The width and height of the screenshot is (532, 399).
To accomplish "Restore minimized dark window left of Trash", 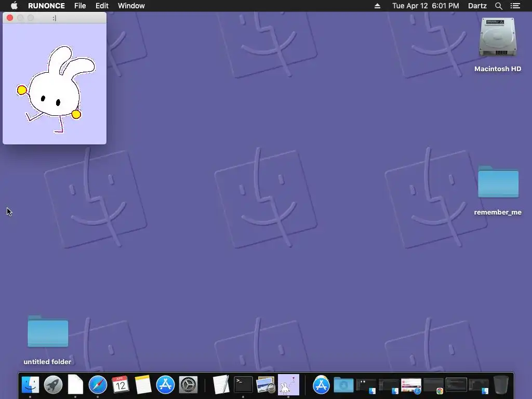I will [478, 386].
